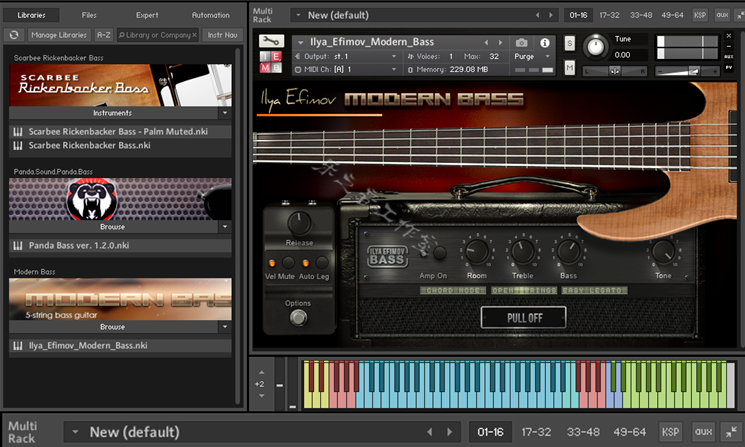Toggle the Mute switch on the pedal

(288, 262)
